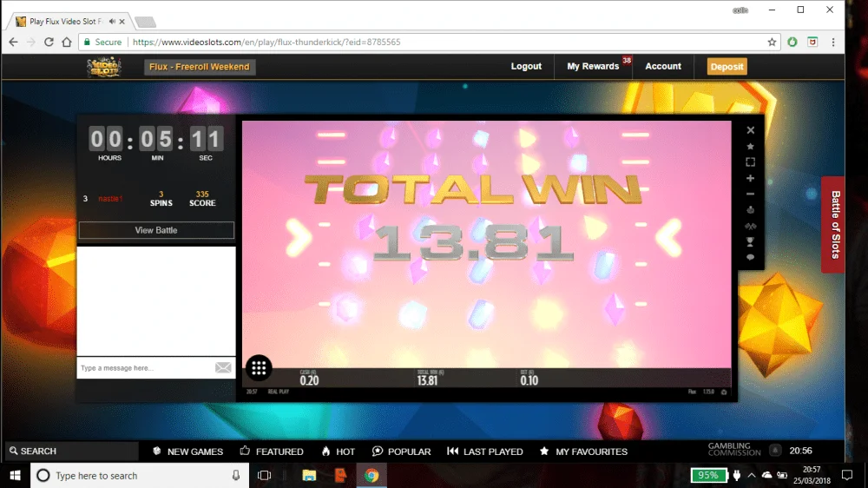Open the Chrome three-dot menu

[833, 42]
